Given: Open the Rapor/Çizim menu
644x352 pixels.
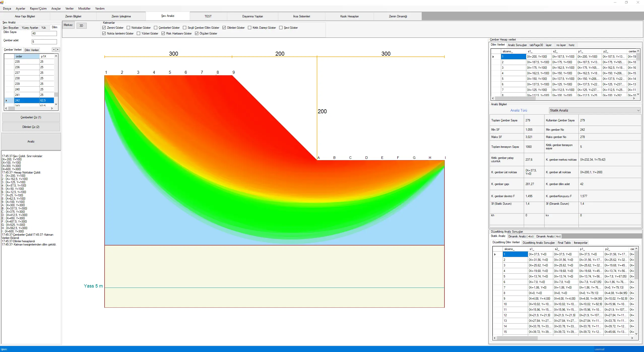Looking at the screenshot, I should 38,9.
